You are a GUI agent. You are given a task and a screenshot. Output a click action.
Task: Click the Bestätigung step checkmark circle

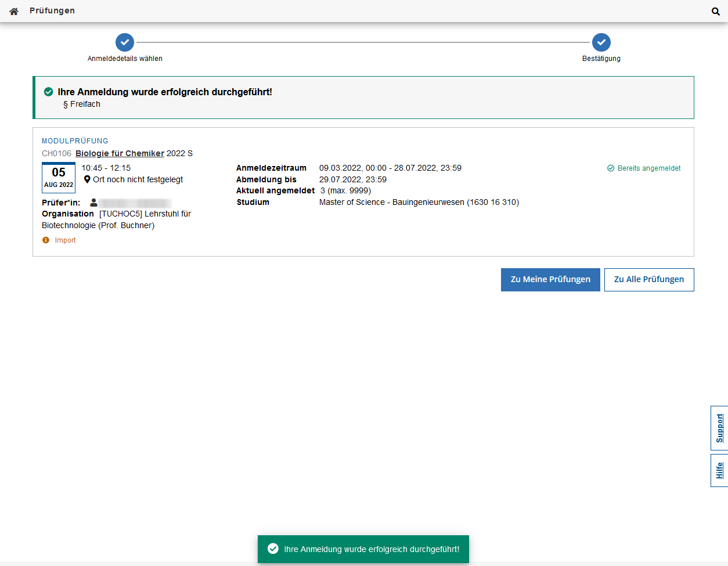[601, 42]
